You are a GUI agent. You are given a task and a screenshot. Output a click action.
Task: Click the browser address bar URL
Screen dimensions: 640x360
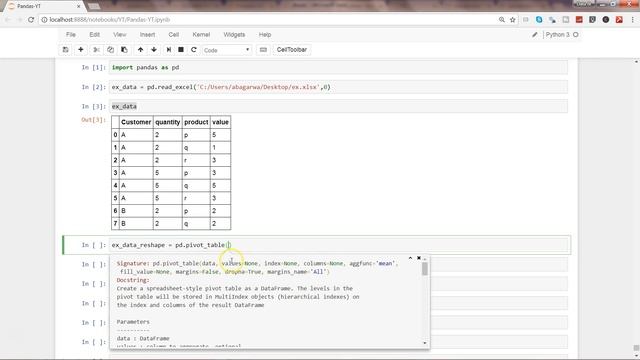(110, 20)
